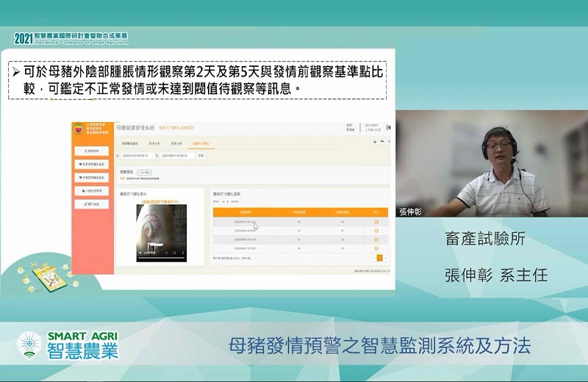Toggle fullscreen on the video player
The width and height of the screenshot is (588, 382).
coord(175,253)
